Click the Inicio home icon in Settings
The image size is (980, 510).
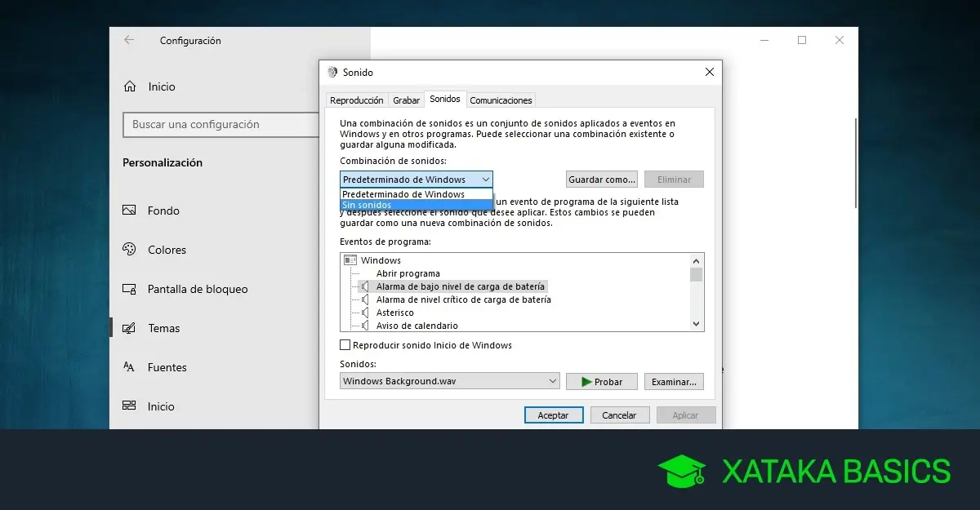pyautogui.click(x=129, y=86)
